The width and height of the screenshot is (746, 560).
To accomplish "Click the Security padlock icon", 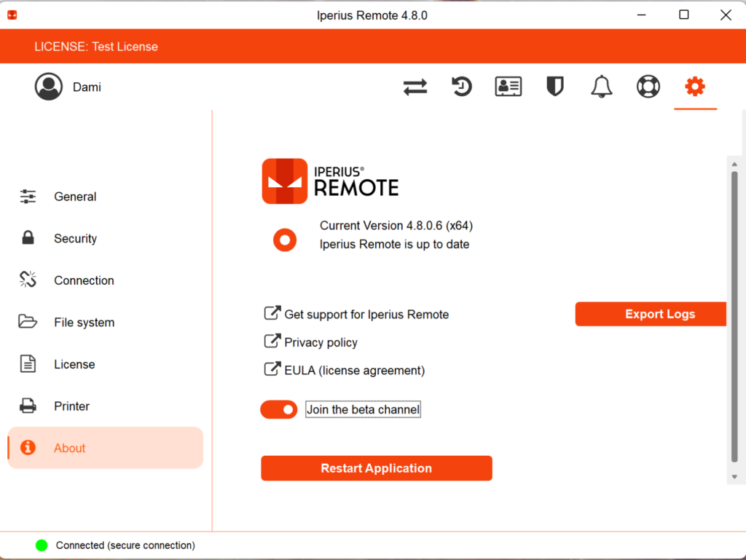I will click(28, 237).
